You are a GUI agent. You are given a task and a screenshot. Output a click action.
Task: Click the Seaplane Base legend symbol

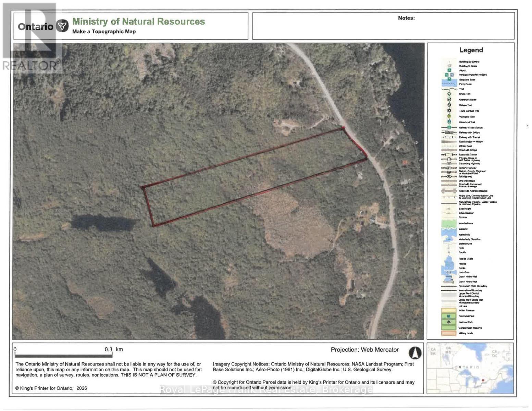pos(449,79)
